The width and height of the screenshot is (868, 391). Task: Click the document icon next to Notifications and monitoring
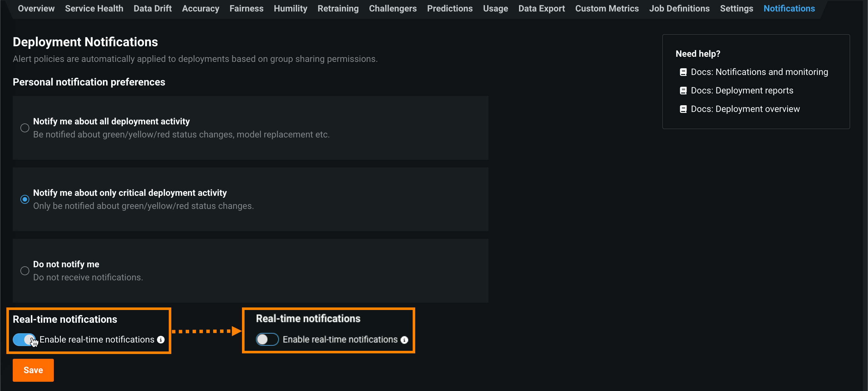tap(683, 72)
